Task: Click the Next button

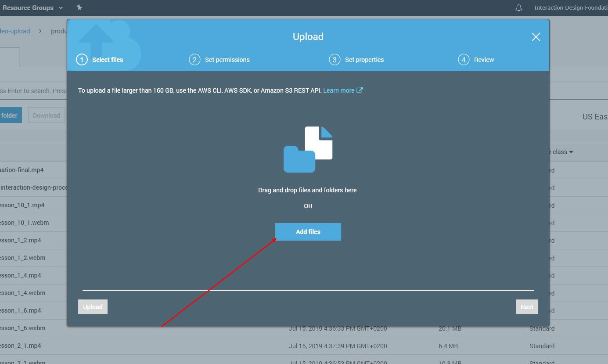Action: [527, 307]
